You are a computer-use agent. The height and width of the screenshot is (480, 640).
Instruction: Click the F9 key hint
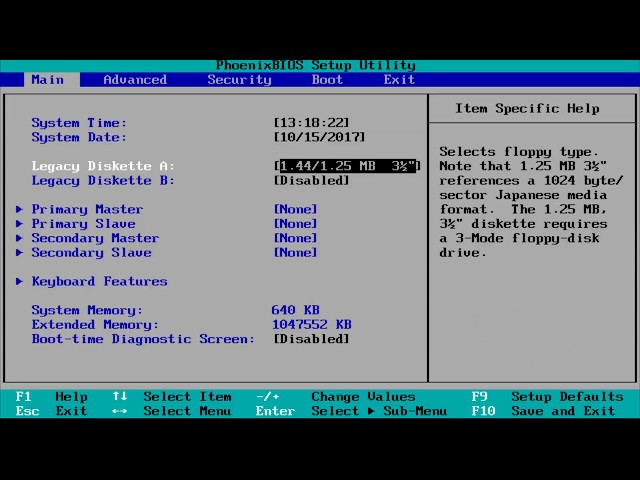480,397
